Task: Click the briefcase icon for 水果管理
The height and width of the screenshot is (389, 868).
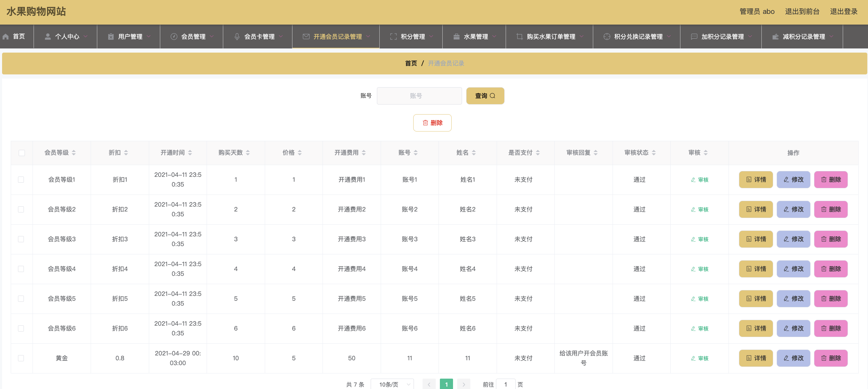Action: click(456, 37)
